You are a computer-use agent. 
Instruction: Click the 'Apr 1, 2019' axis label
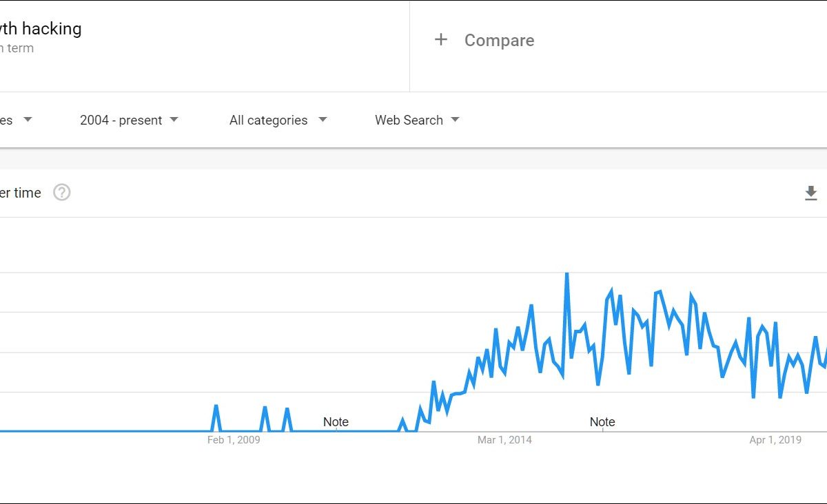(775, 440)
